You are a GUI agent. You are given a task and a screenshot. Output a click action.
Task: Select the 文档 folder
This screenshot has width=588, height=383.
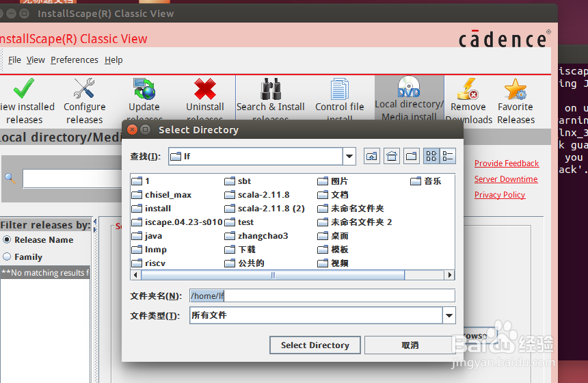(332, 195)
